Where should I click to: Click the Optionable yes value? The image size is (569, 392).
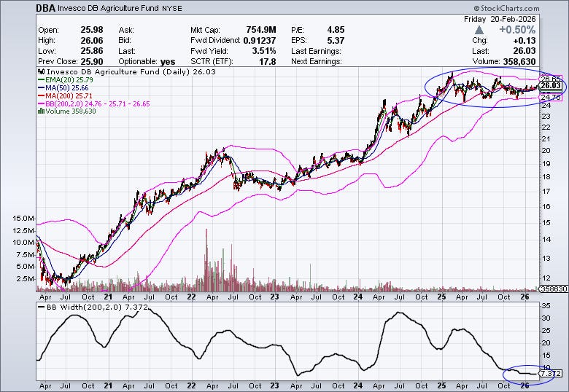pyautogui.click(x=168, y=62)
